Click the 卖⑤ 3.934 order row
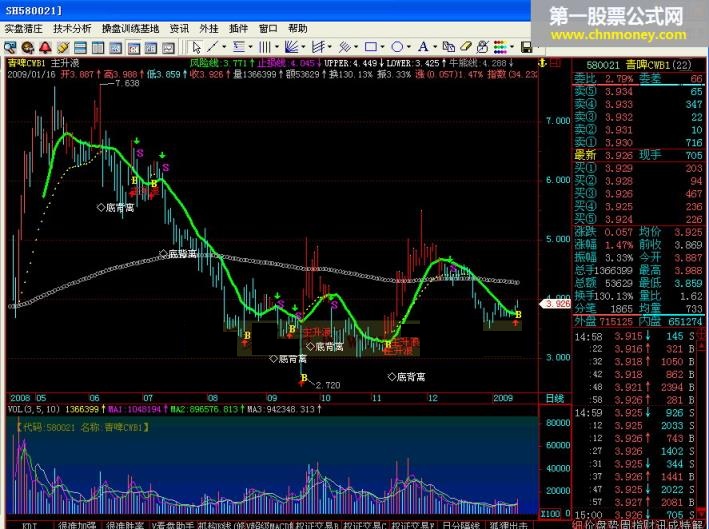Screen dimensions: 709x529 click(638, 92)
